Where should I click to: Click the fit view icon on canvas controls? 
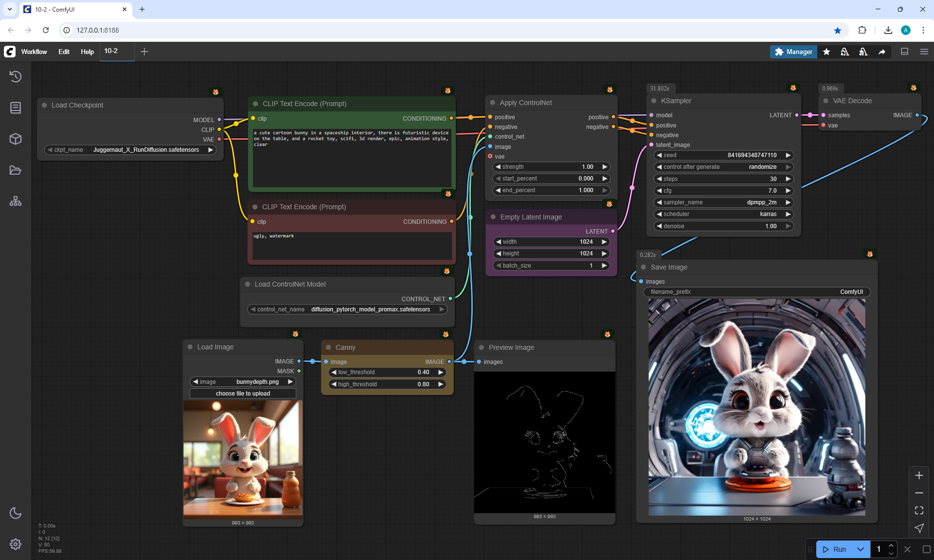point(919,510)
